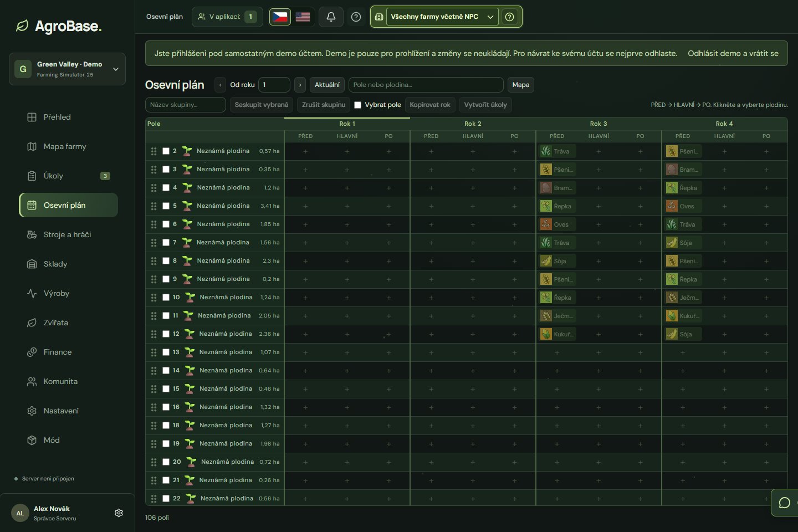Viewport: 798px width, 532px height.
Task: Open Mapa farmy in the sidebar
Action: pos(69,146)
